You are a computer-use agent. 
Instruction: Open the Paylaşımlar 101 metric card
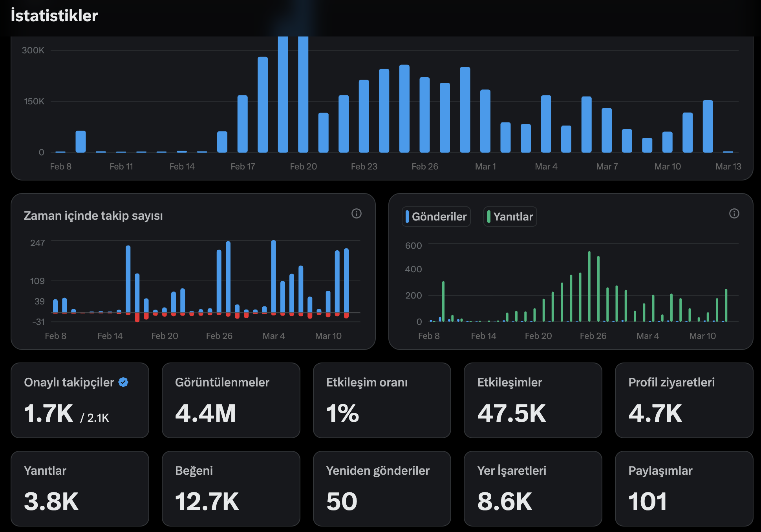coord(684,488)
